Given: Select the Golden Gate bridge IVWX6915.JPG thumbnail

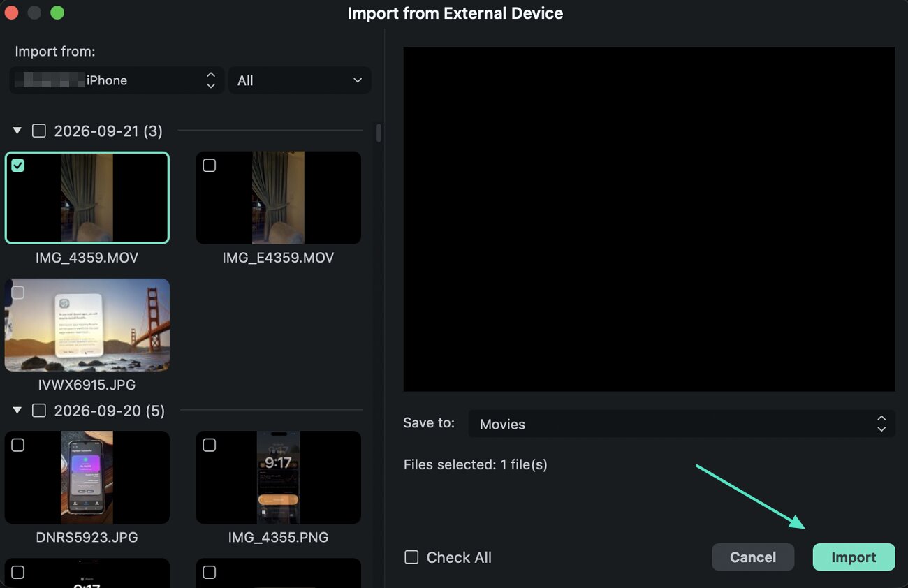Looking at the screenshot, I should pos(87,325).
